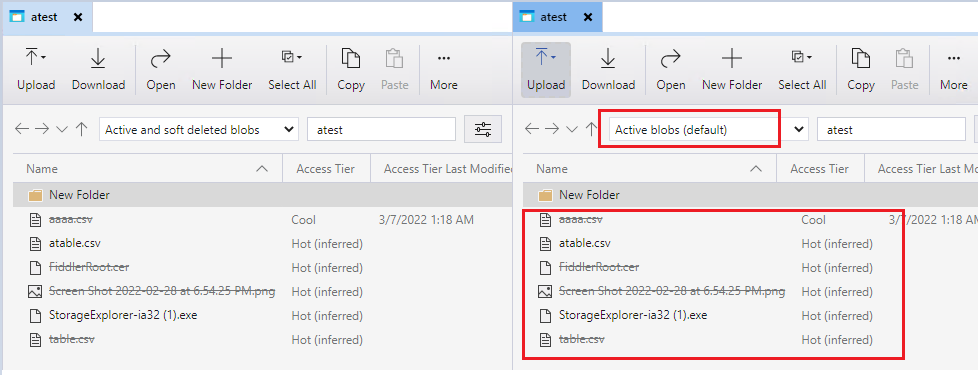Select aaaa.csv in the left pane
Viewport: 978px width, 375px height.
click(263, 219)
